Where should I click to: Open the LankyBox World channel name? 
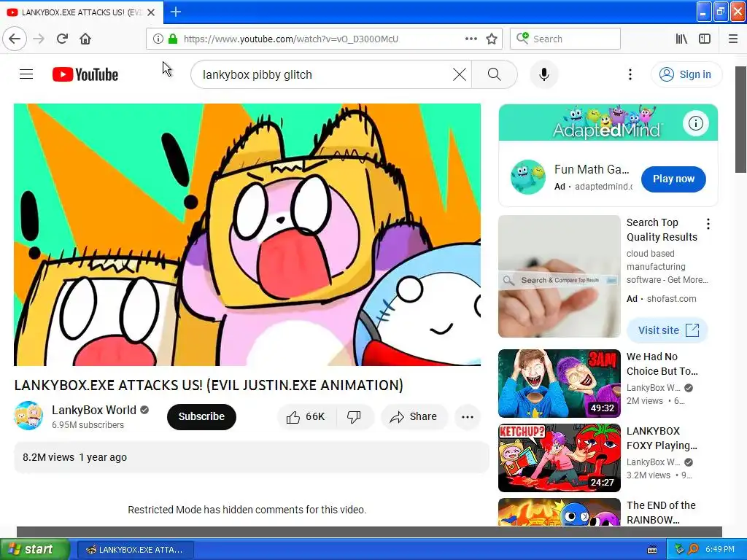94,410
